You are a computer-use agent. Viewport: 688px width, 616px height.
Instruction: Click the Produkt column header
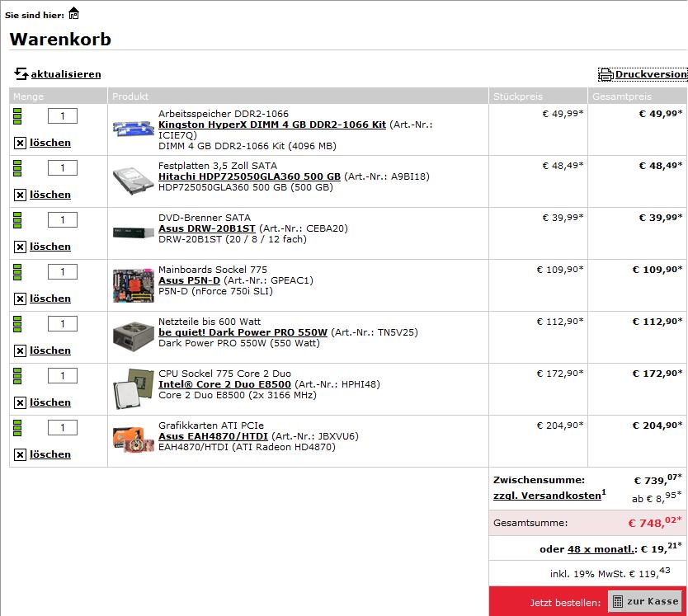tap(298, 96)
